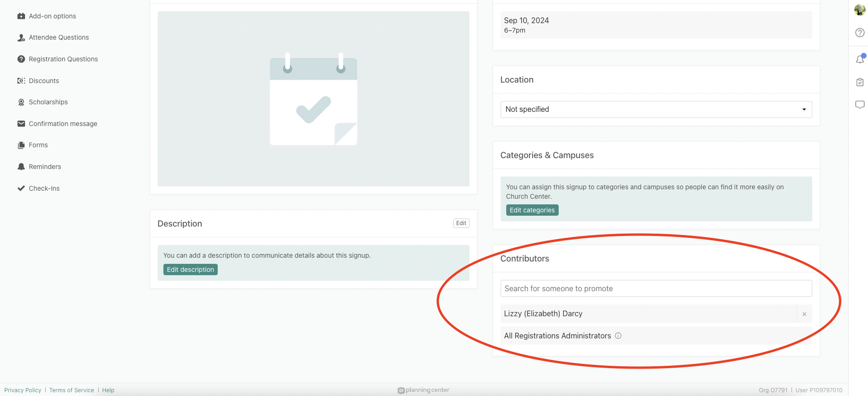Remove Lizzy Darcy from contributors

[804, 314]
